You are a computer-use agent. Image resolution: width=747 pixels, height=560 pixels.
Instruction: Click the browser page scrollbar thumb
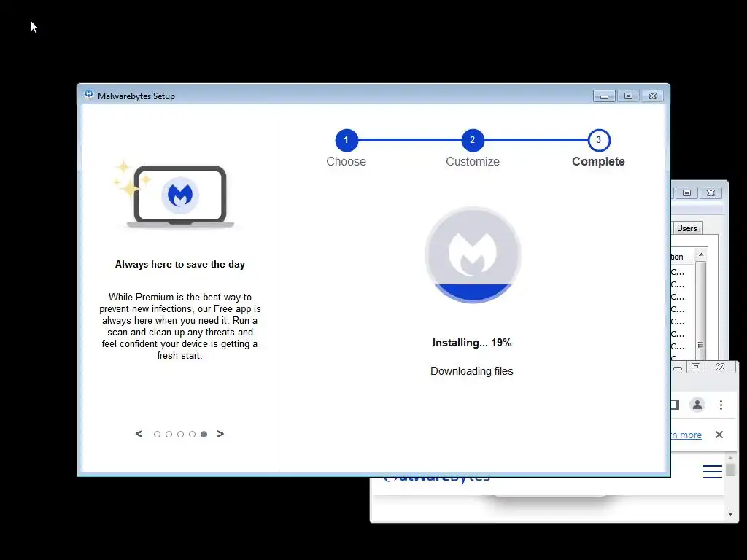pos(730,470)
